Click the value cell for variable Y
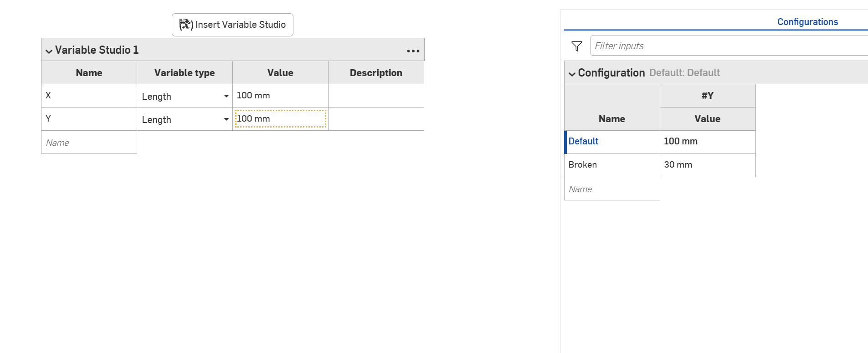Viewport: 868px width, 353px height. [x=280, y=119]
